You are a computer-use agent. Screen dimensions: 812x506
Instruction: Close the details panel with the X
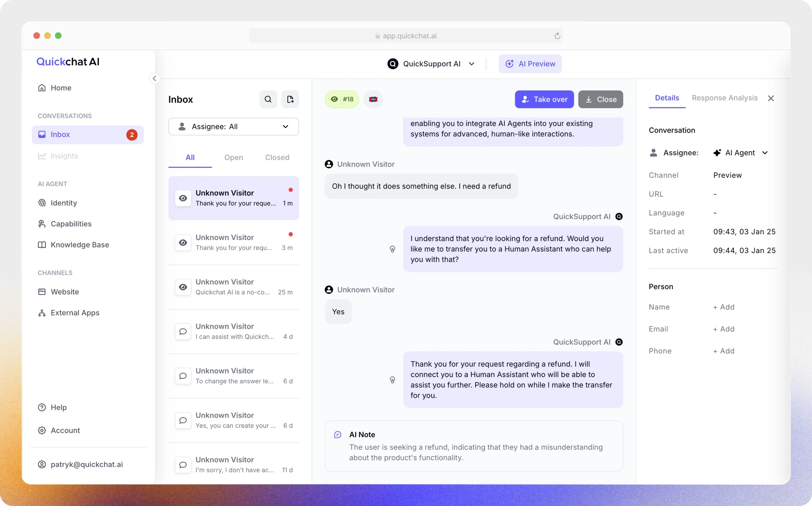(771, 98)
